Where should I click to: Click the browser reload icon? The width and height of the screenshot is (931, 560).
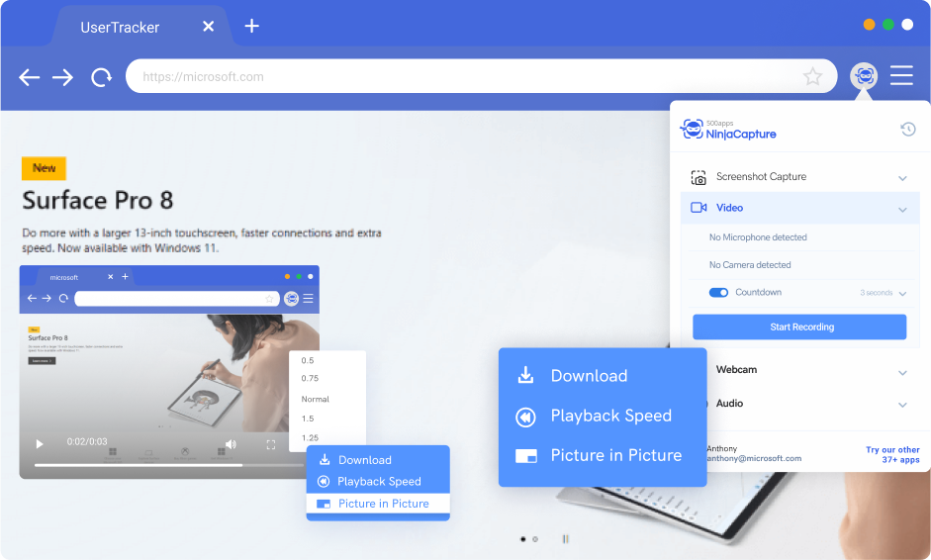click(x=101, y=77)
